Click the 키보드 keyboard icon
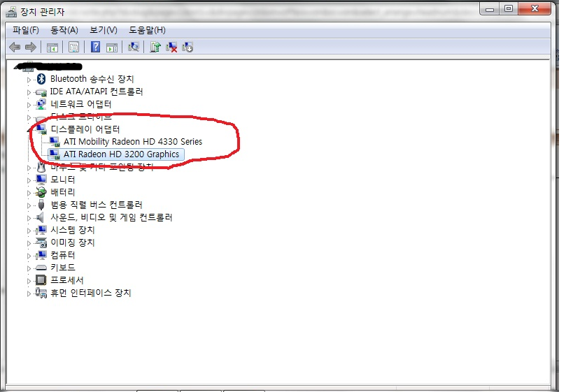The width and height of the screenshot is (573, 392). (41, 268)
